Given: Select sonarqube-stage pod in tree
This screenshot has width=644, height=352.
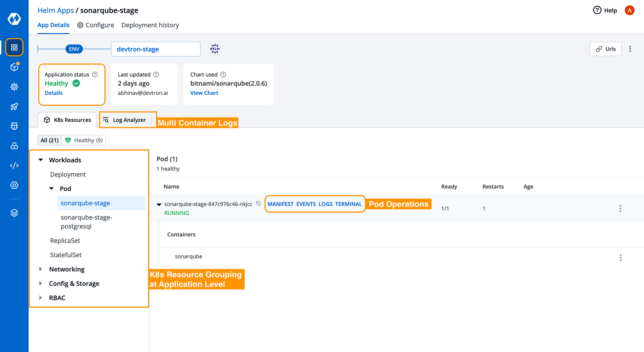Looking at the screenshot, I should tap(85, 203).
